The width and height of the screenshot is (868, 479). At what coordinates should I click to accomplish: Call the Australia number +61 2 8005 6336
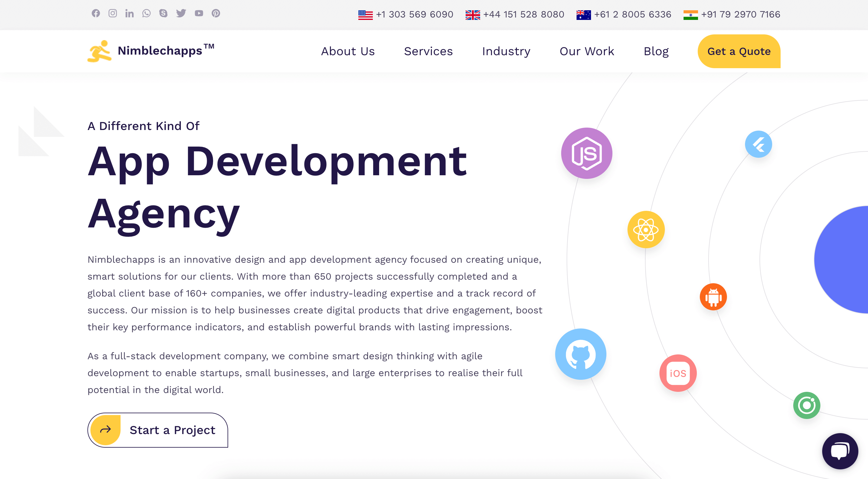pos(633,14)
